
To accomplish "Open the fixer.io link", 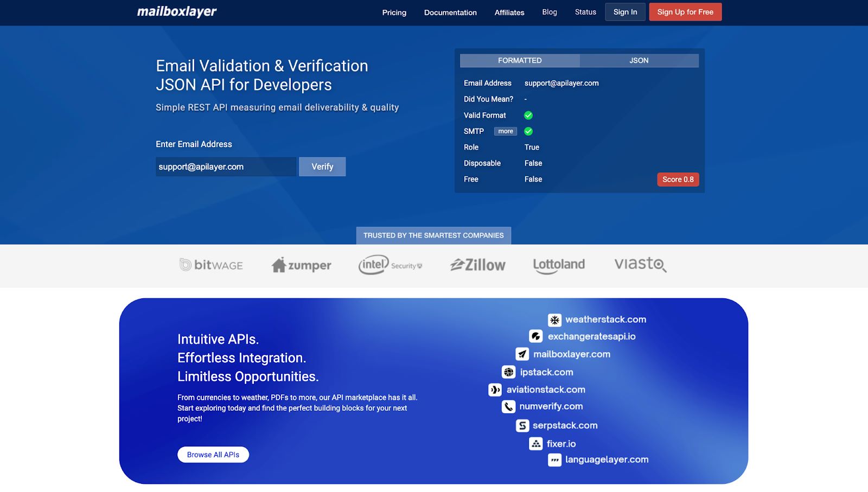I will (x=561, y=444).
